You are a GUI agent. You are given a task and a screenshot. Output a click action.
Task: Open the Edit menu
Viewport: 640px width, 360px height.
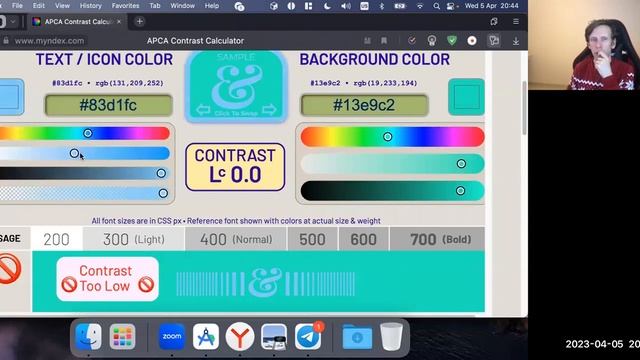(38, 6)
